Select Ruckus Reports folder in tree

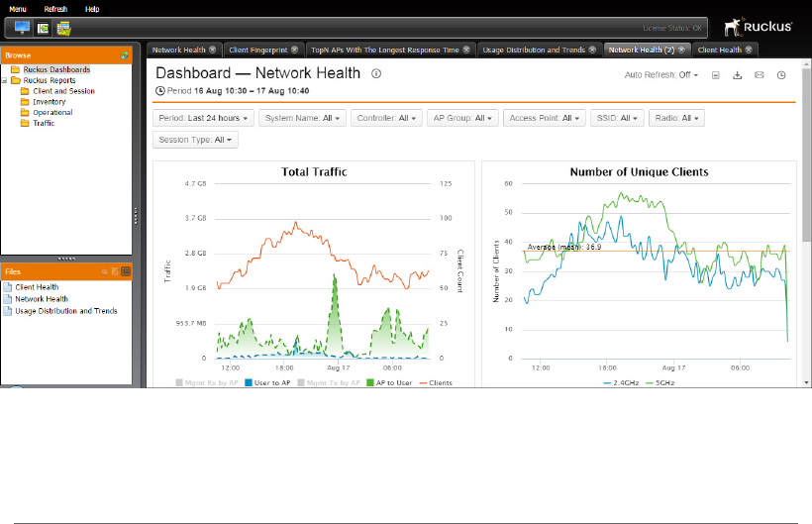coord(50,80)
